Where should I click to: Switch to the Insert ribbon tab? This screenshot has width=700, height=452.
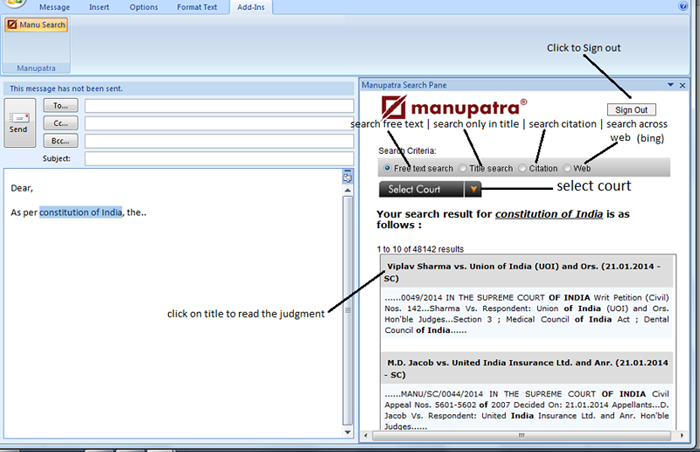click(x=99, y=7)
